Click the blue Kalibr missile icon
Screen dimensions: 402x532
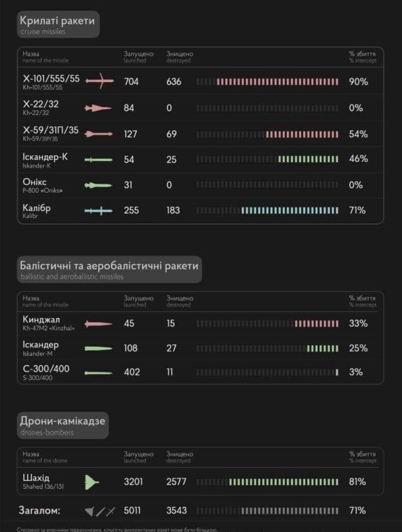point(98,211)
